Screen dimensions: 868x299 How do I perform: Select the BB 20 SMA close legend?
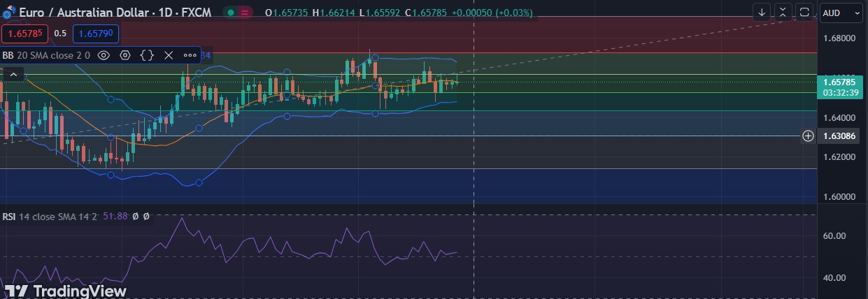click(46, 55)
